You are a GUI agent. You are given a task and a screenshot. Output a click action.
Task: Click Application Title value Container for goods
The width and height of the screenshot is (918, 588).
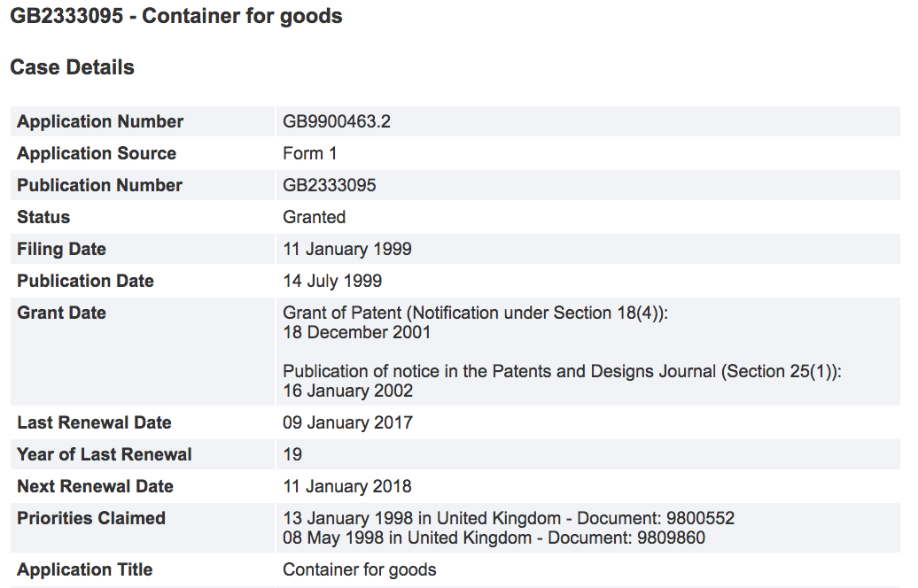tap(360, 570)
